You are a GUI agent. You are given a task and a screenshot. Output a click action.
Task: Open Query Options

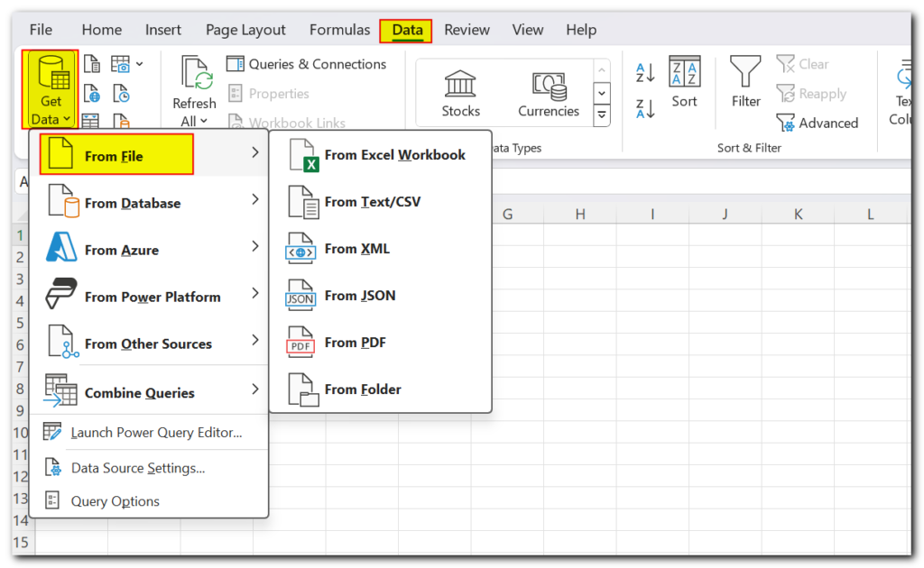[x=149, y=501]
